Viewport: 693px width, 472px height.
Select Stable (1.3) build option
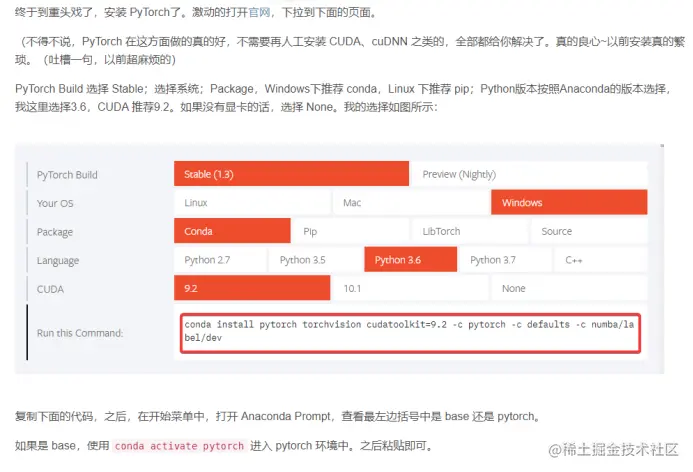291,174
